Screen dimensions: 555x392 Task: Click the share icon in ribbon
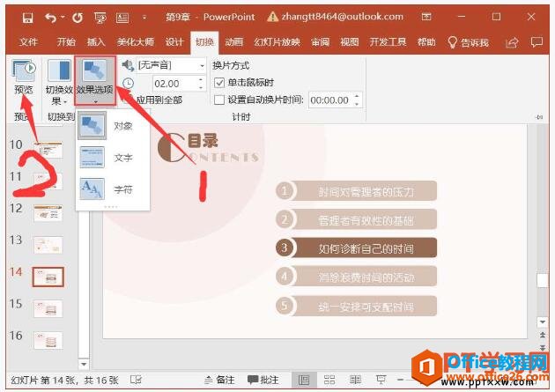click(512, 43)
